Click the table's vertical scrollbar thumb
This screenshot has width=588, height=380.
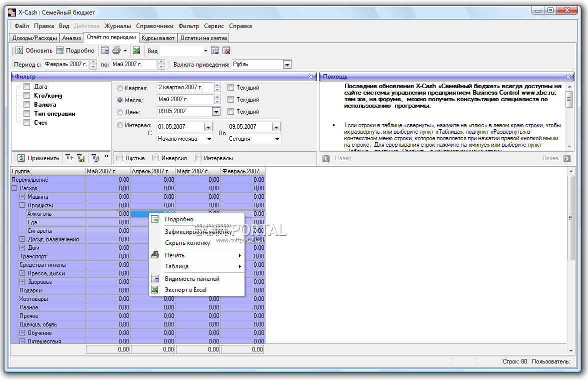[x=570, y=217]
